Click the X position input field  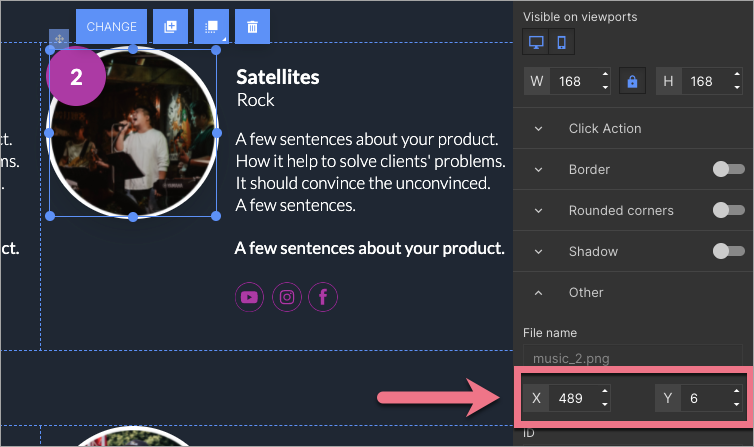[574, 398]
